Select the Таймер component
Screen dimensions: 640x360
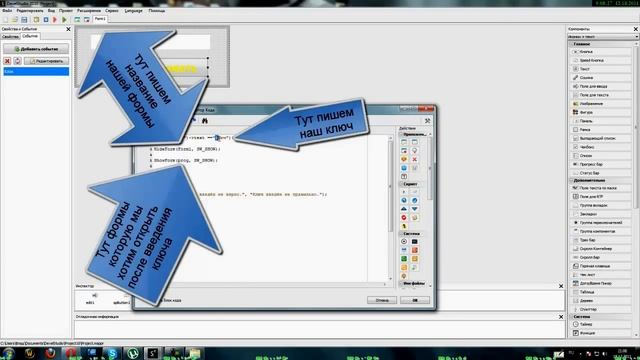coord(600,324)
